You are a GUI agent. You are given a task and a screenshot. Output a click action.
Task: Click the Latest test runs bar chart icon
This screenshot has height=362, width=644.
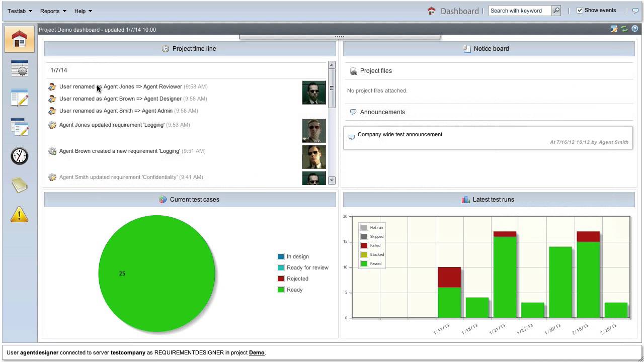click(x=465, y=200)
